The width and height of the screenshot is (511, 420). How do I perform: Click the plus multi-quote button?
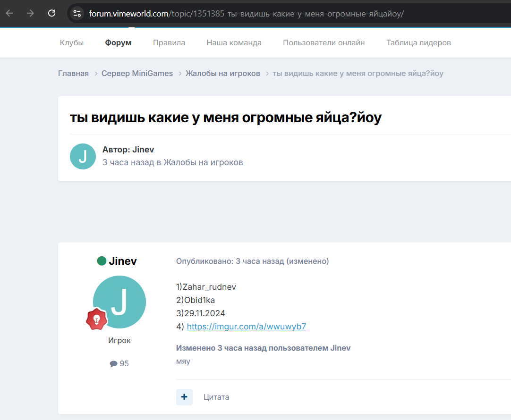pos(184,397)
